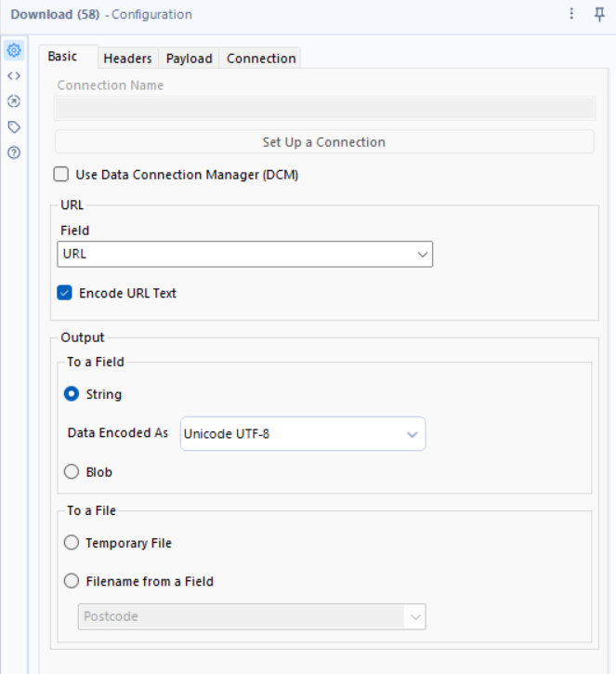Uncheck Encode URL Text

64,293
